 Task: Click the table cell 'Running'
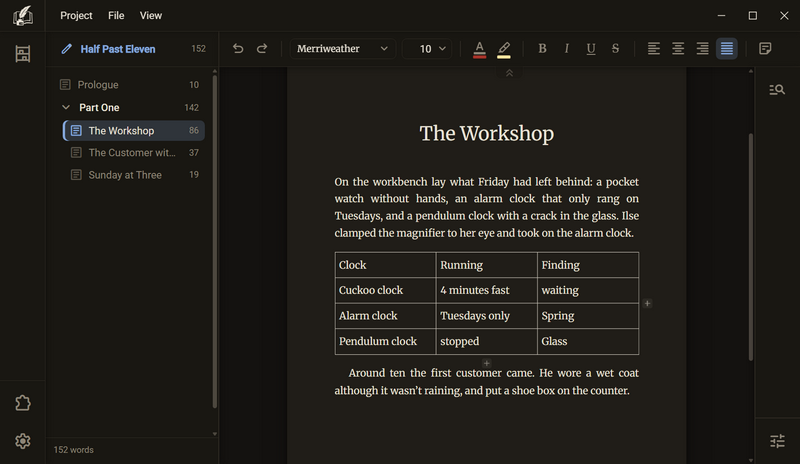point(486,265)
